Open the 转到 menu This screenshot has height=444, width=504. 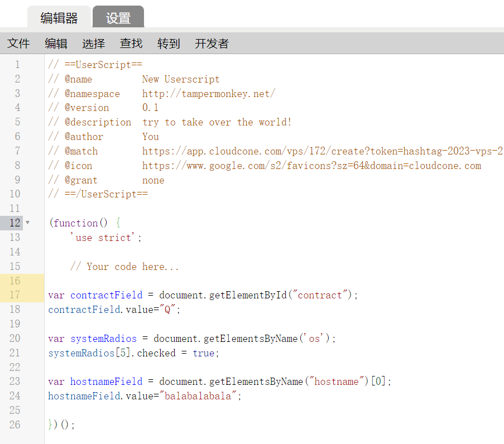[169, 44]
